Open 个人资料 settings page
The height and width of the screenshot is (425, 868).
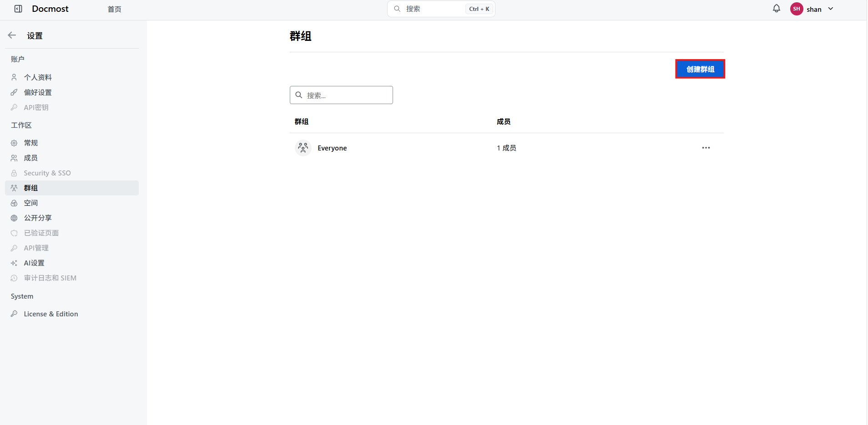tap(72, 77)
